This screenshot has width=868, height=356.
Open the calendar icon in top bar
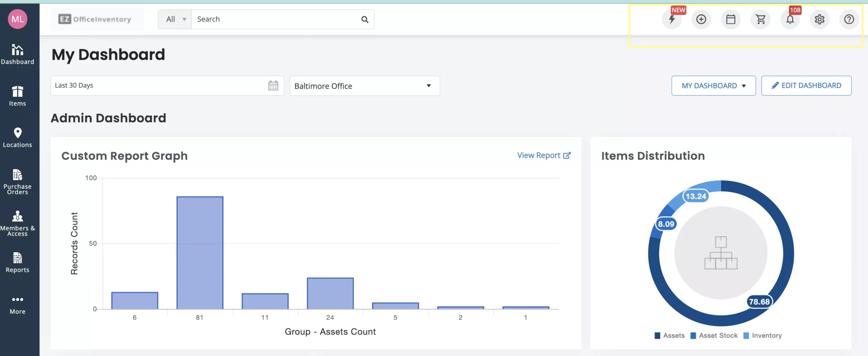coord(731,19)
